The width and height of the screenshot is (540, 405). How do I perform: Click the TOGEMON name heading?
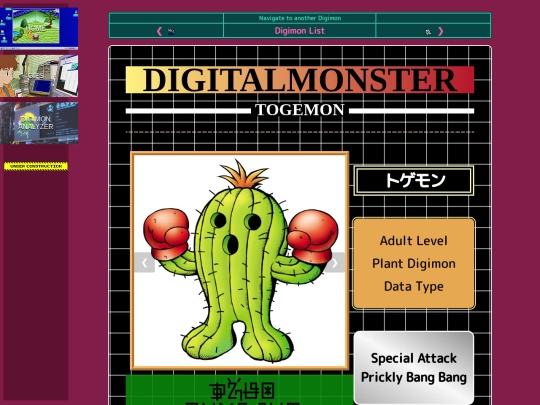click(x=300, y=110)
